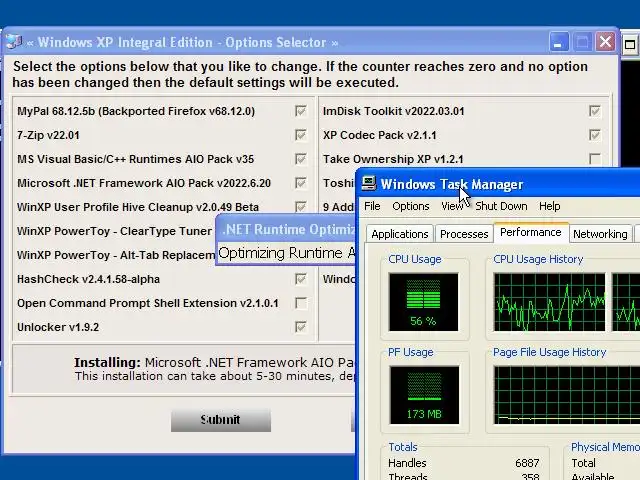Open the Help menu in Task Manager
Screen dimensions: 640x480
549,206
